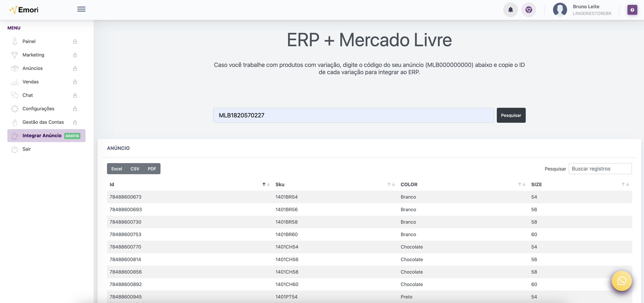Image resolution: width=644 pixels, height=303 pixels.
Task: Click the Id column header text
Action: [x=112, y=184]
